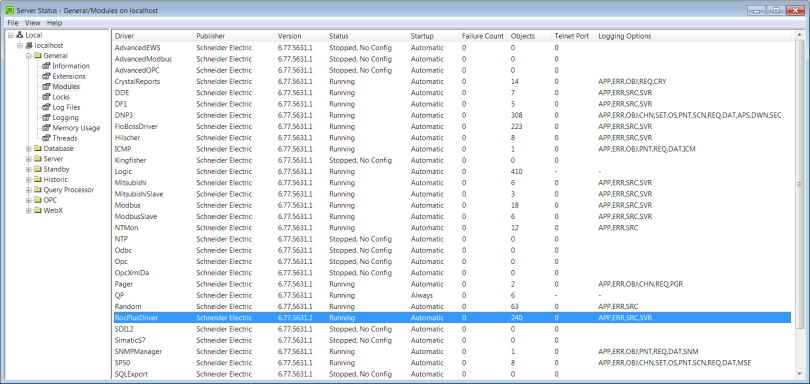This screenshot has height=384, width=810.
Task: Expand the WebX tree node
Action: point(29,211)
